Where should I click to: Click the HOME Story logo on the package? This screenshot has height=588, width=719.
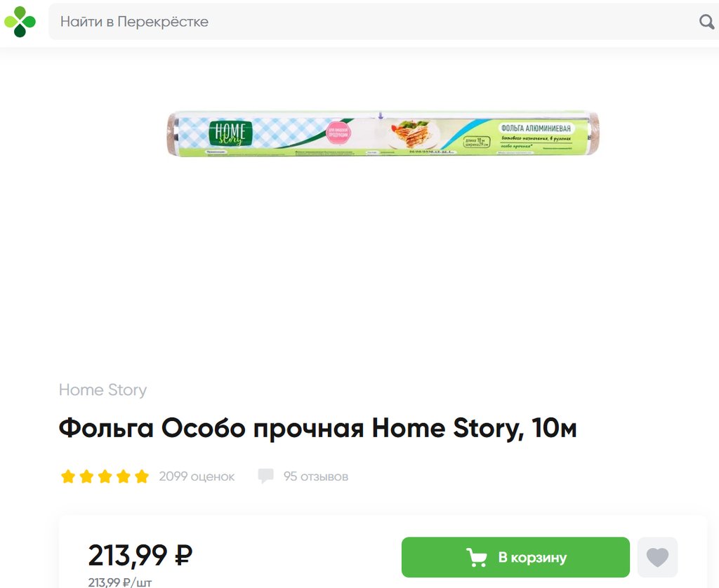tap(229, 133)
